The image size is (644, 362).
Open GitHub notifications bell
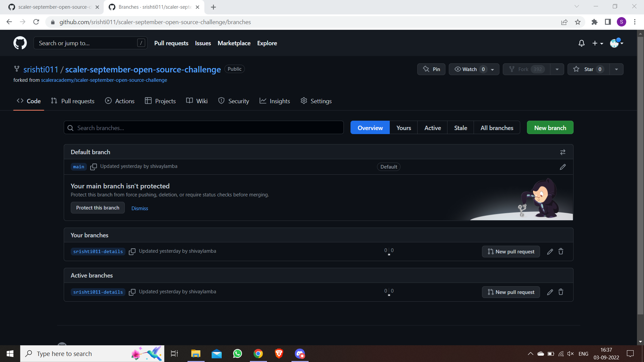(x=581, y=43)
